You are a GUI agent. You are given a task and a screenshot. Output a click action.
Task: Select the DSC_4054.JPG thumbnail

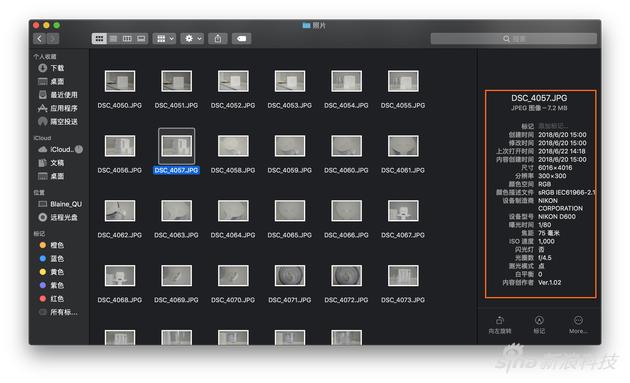(x=346, y=81)
